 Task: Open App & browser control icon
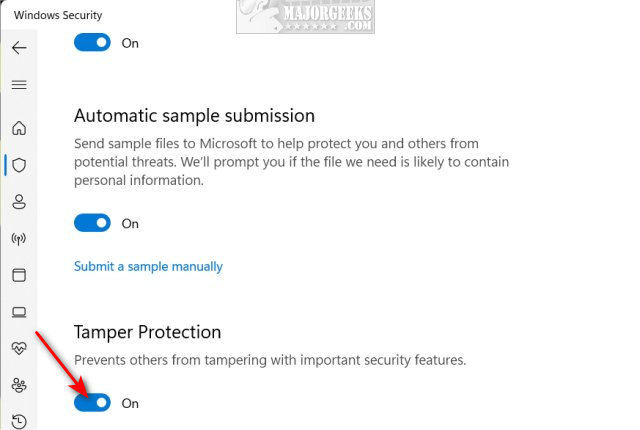[x=19, y=275]
